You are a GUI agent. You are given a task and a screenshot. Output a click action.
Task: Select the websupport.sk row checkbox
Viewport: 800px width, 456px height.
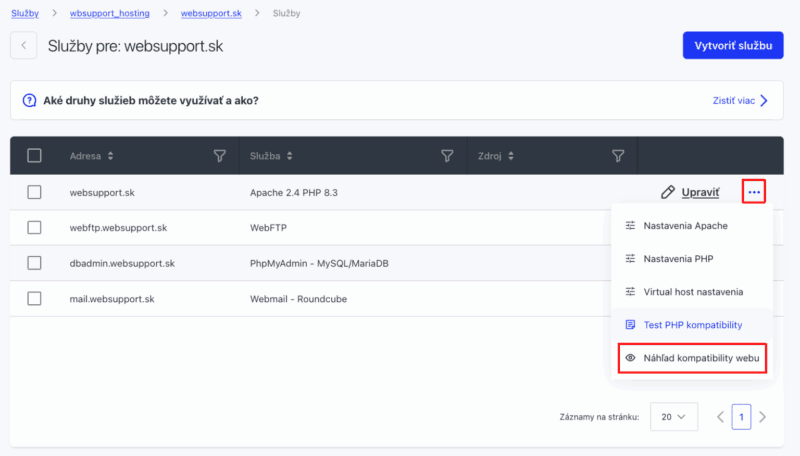pos(35,192)
